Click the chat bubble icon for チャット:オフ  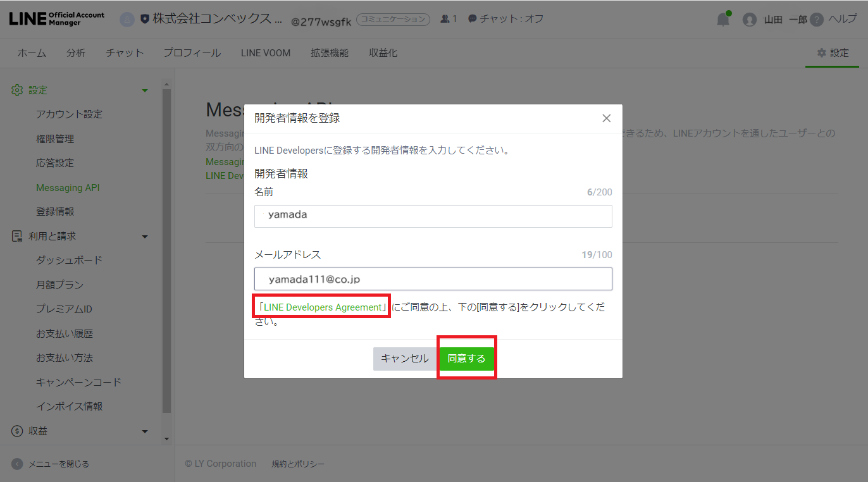472,19
